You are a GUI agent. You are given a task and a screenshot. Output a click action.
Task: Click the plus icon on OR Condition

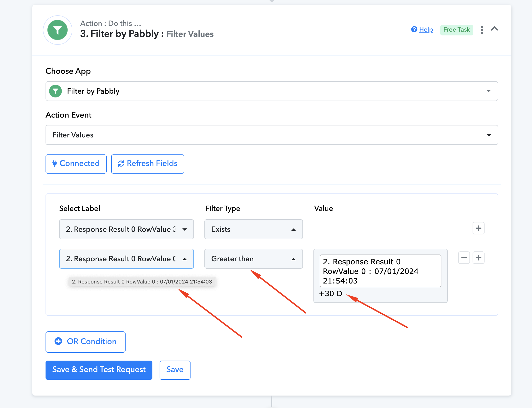[x=58, y=341]
